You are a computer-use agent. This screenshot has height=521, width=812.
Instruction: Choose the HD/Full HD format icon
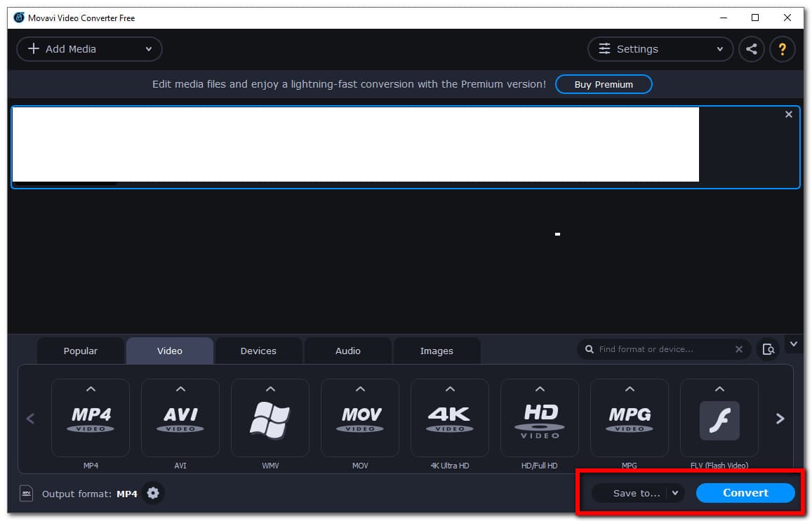point(540,419)
